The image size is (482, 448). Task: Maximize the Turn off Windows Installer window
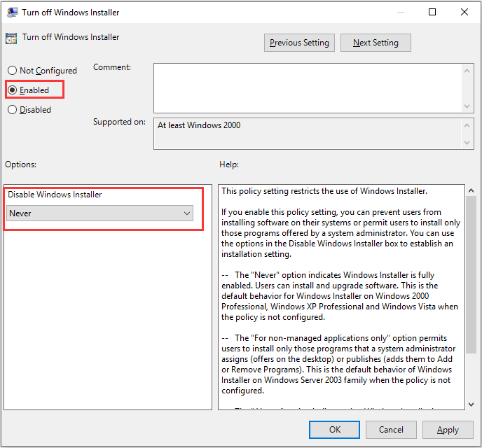point(432,12)
